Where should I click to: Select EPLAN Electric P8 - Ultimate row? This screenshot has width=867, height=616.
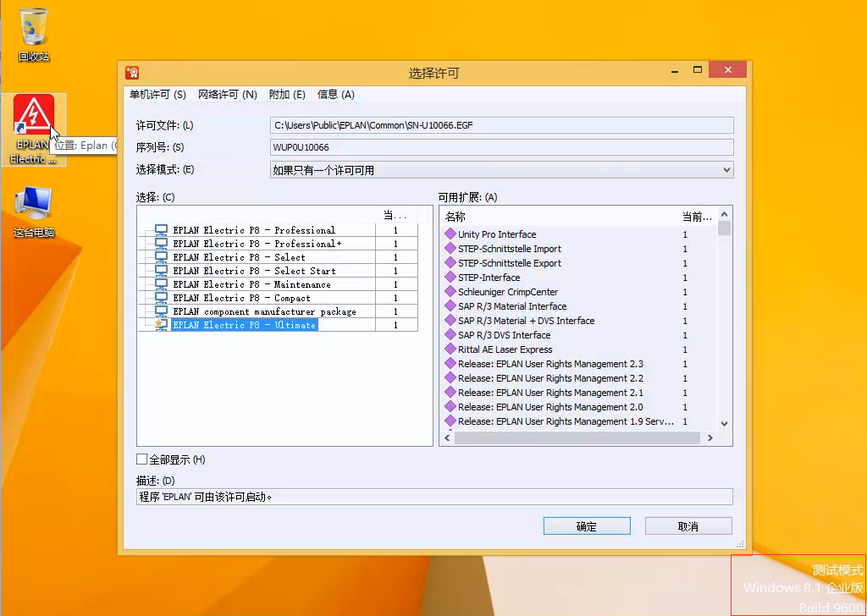278,325
